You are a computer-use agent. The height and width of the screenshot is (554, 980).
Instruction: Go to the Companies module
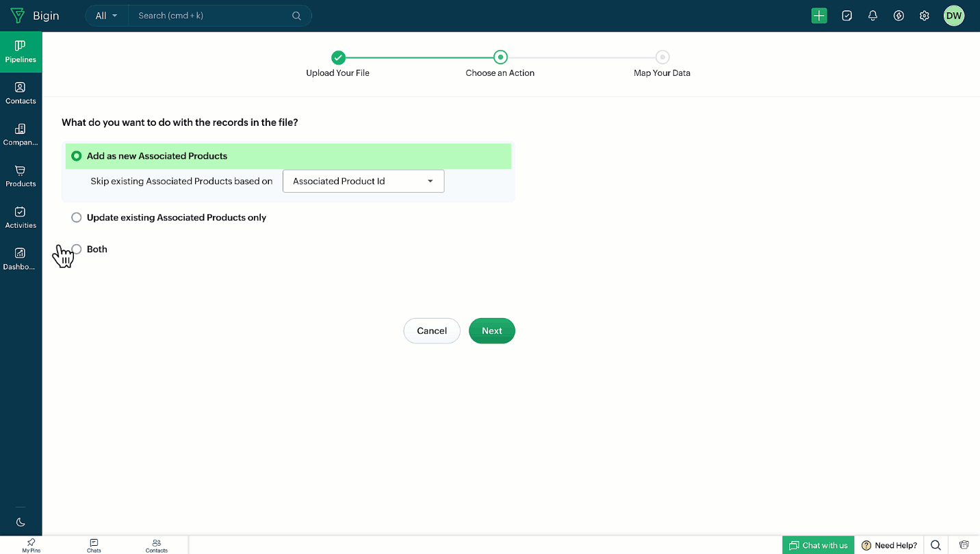(21, 135)
